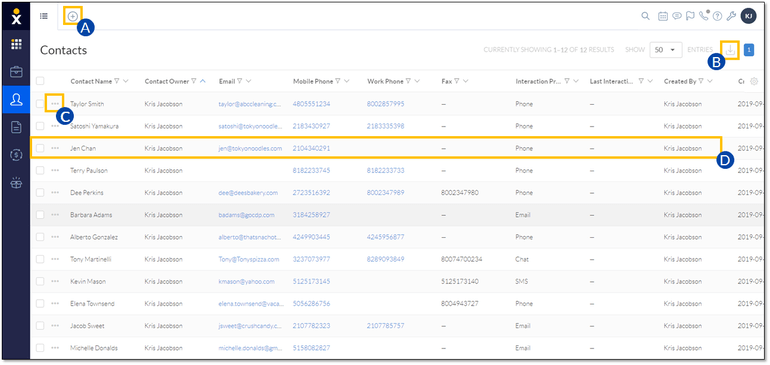Expand Created By column sort chevron
770x365 pixels.
tap(710, 82)
